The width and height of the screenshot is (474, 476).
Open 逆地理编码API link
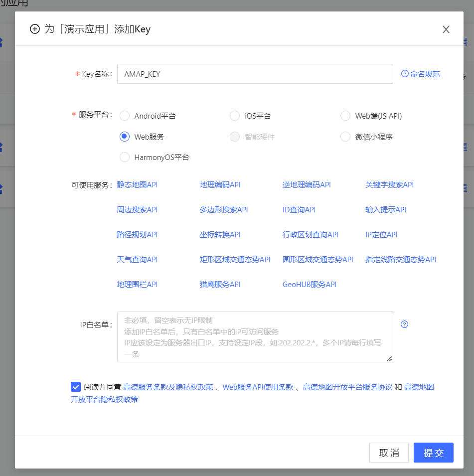pos(307,184)
